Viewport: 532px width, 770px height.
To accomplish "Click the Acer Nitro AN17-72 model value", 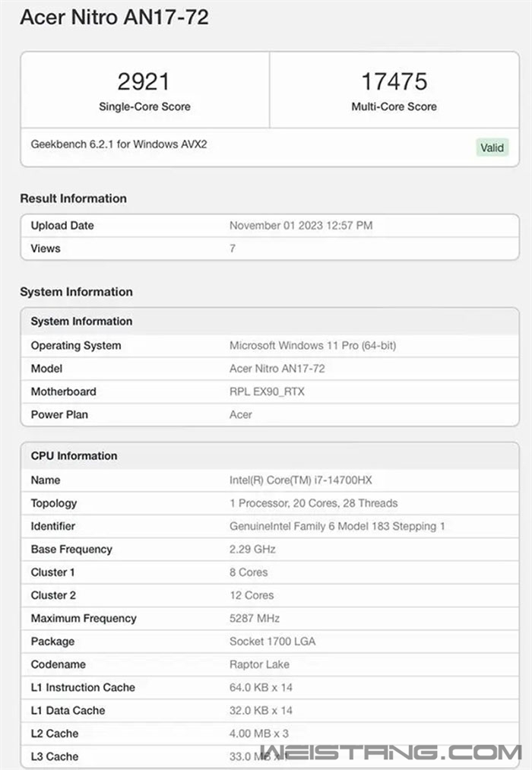I will [x=277, y=369].
